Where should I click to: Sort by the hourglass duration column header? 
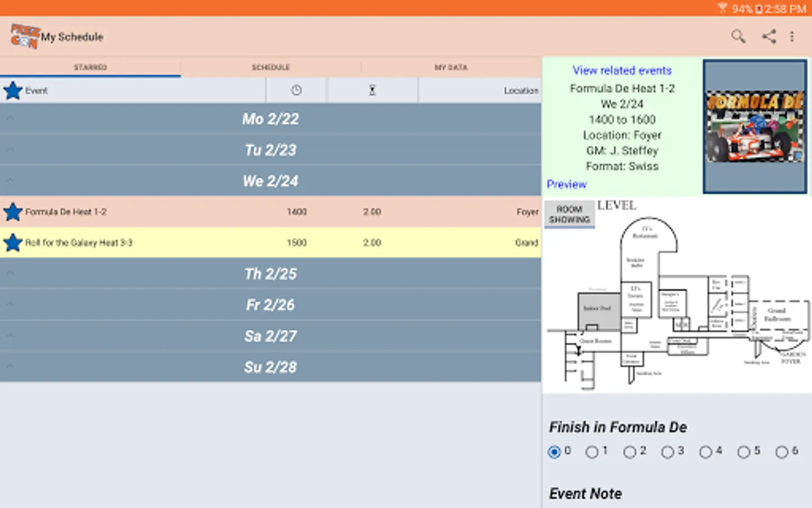tap(372, 90)
